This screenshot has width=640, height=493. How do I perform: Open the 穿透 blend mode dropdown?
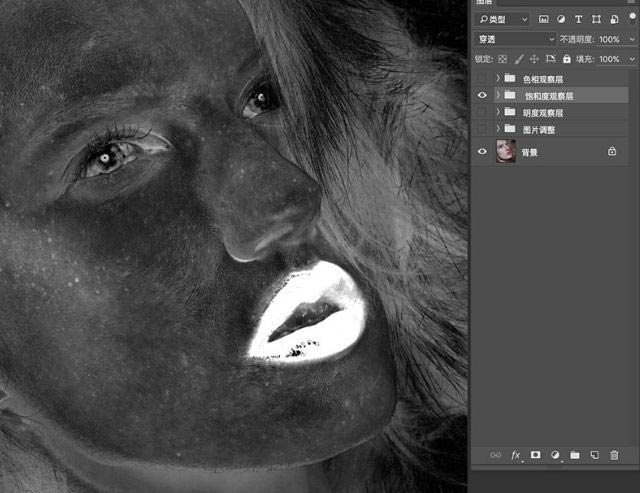[x=514, y=39]
